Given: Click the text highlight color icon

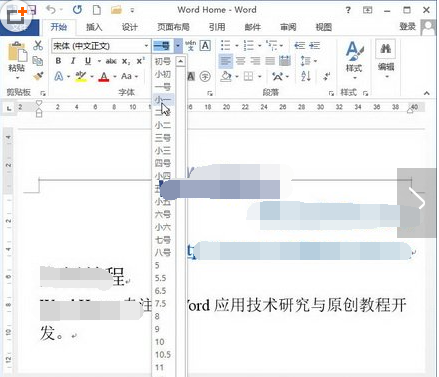Looking at the screenshot, I should (81, 77).
